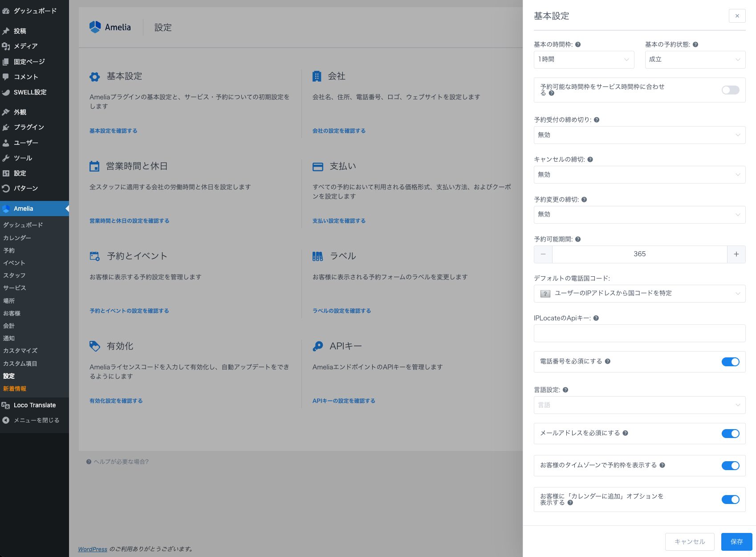Click the help icon beside 言語設定

pos(565,390)
